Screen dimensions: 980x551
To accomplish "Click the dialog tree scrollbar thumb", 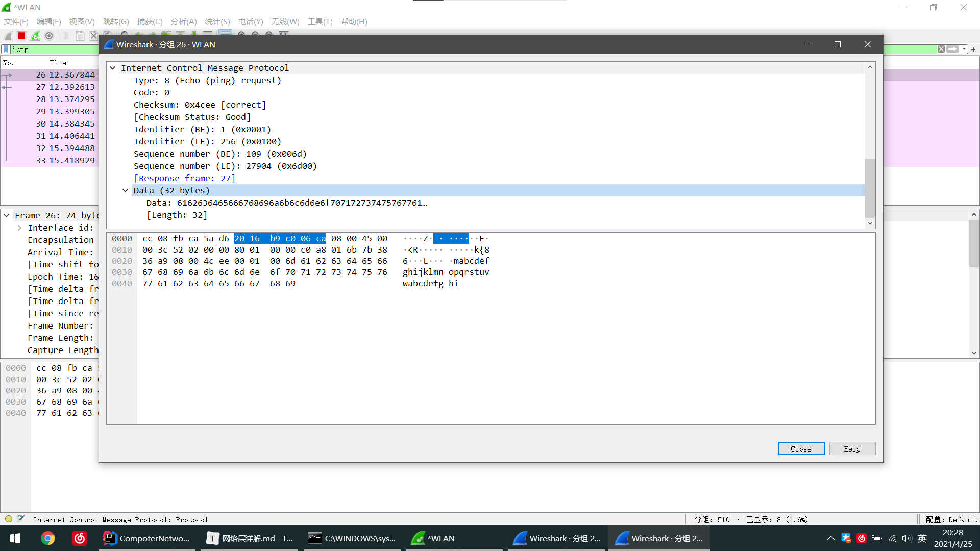I will [x=870, y=188].
